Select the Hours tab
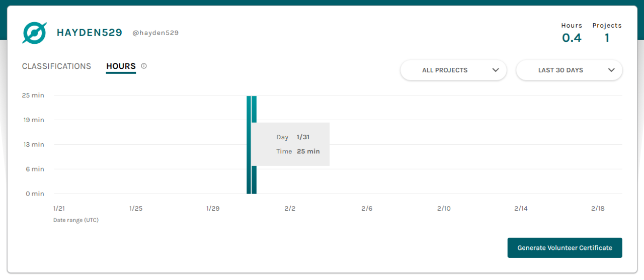The width and height of the screenshot is (644, 280). pyautogui.click(x=121, y=66)
